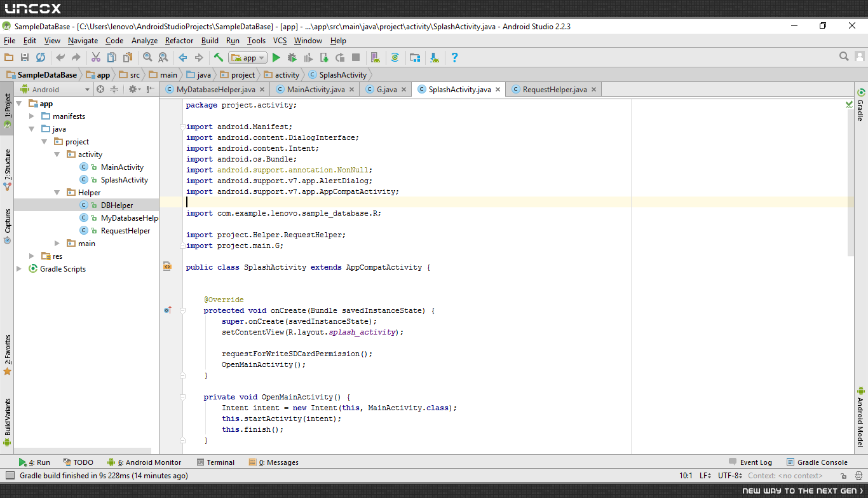Click the Replace magnifier icon

[163, 57]
